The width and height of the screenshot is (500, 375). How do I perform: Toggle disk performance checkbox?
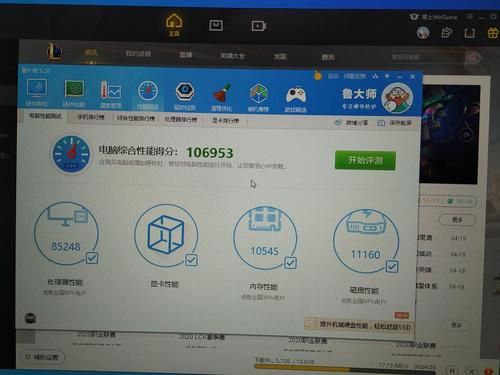coord(392,267)
